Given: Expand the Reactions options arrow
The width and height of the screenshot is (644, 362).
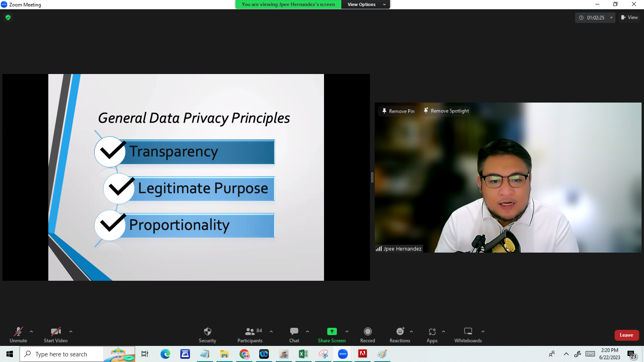Looking at the screenshot, I should pyautogui.click(x=411, y=331).
